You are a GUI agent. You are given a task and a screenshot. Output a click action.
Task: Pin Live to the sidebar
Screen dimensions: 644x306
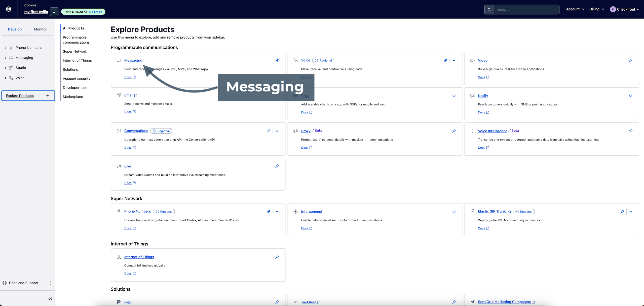point(277,166)
